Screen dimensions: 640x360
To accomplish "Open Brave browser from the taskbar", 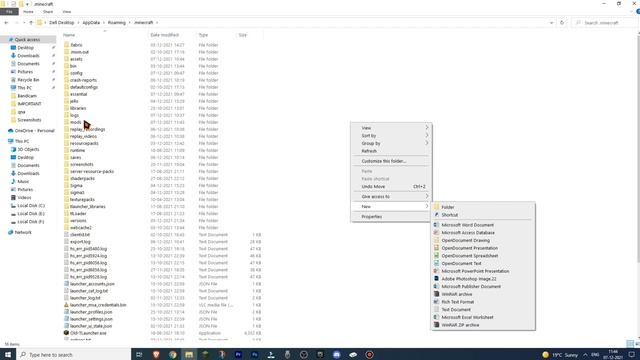I will point(156,354).
